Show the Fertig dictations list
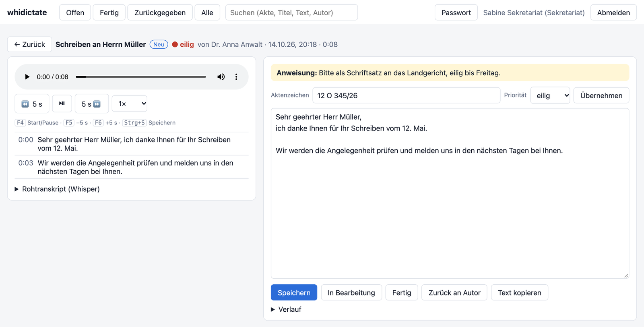The height and width of the screenshot is (327, 644). coord(109,12)
